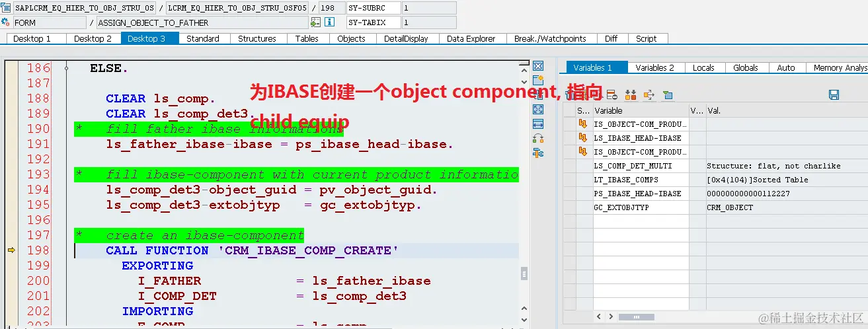Screen dimensions: 868x329
Task: Click the gear icon before the FORM field
Action: click(6, 22)
